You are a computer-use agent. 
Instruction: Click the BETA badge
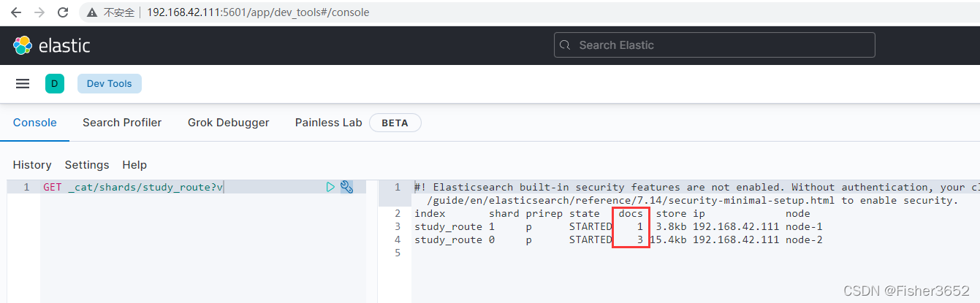point(395,123)
